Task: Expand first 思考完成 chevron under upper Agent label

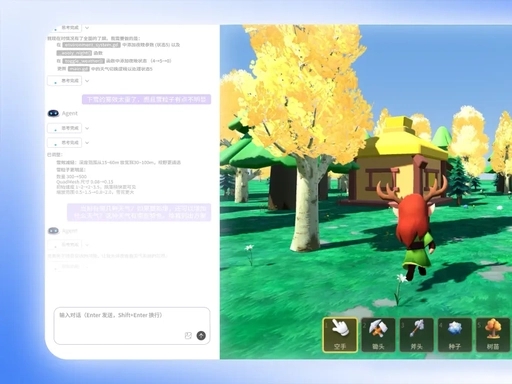Action: click(87, 128)
